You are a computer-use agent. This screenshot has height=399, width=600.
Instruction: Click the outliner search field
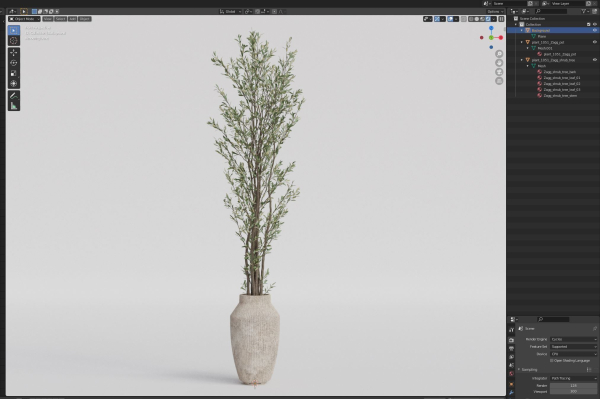[x=551, y=11]
